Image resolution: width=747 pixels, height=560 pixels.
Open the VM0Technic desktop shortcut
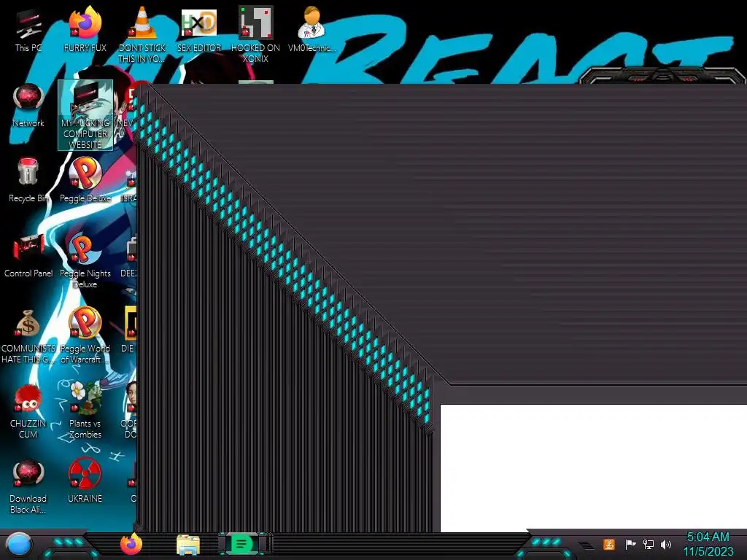point(311,29)
